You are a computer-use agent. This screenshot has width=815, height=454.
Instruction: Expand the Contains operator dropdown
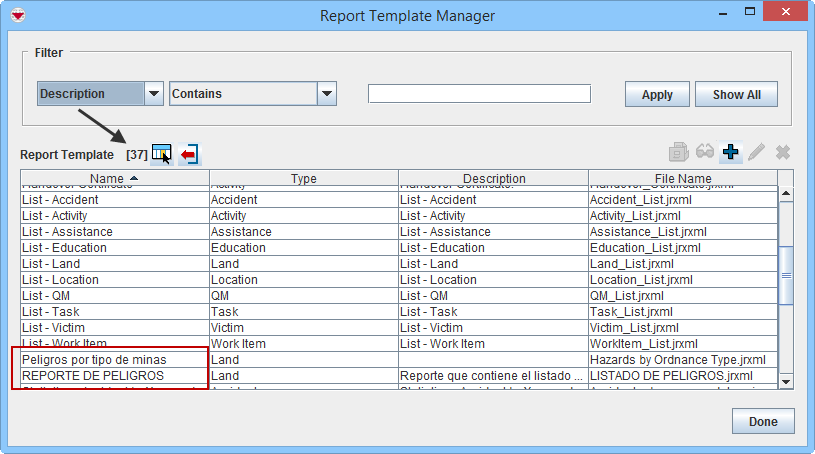point(326,94)
